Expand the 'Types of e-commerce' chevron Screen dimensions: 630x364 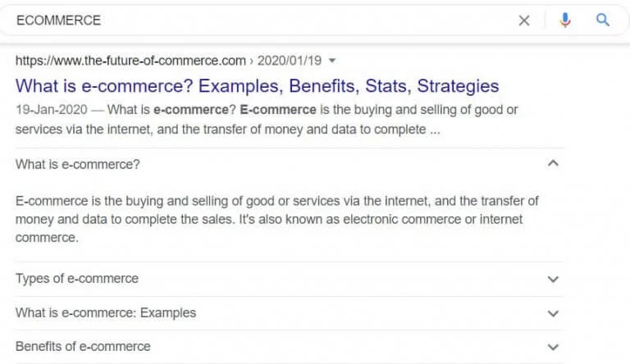553,279
